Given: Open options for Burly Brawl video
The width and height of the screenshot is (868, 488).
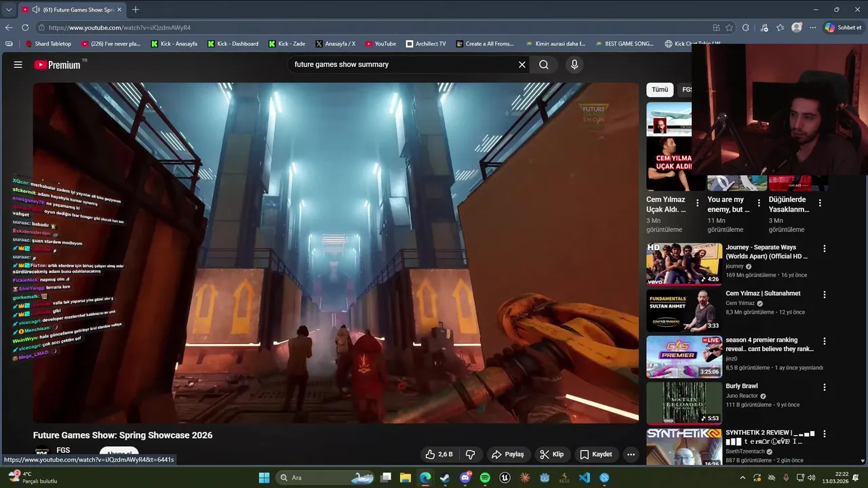Looking at the screenshot, I should [x=825, y=387].
